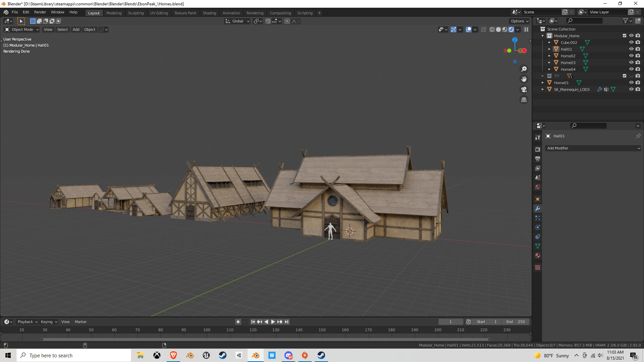Switch to the Sculpting workspace tab
Viewport: 644px width, 362px height.
(x=136, y=13)
